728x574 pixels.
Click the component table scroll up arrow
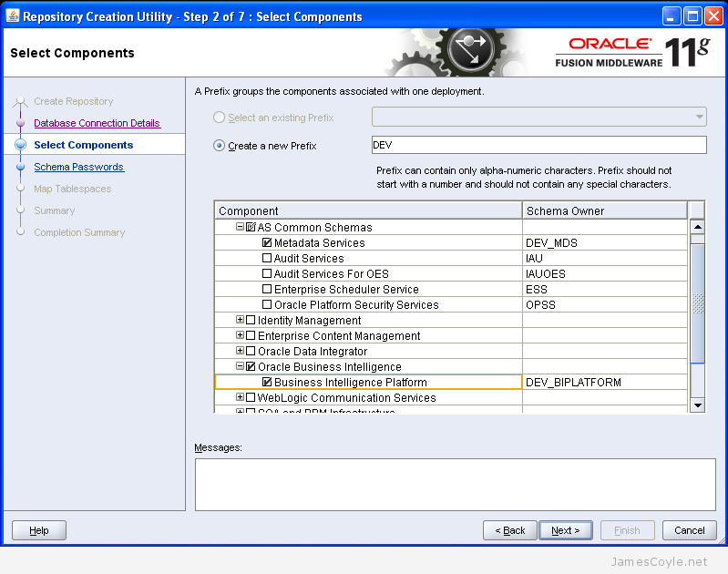tap(697, 227)
